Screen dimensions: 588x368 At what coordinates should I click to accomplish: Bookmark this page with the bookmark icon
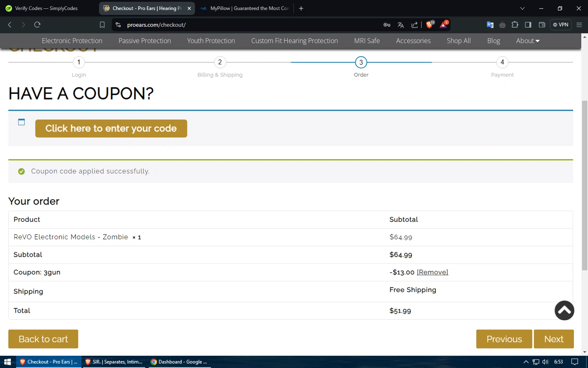point(102,25)
